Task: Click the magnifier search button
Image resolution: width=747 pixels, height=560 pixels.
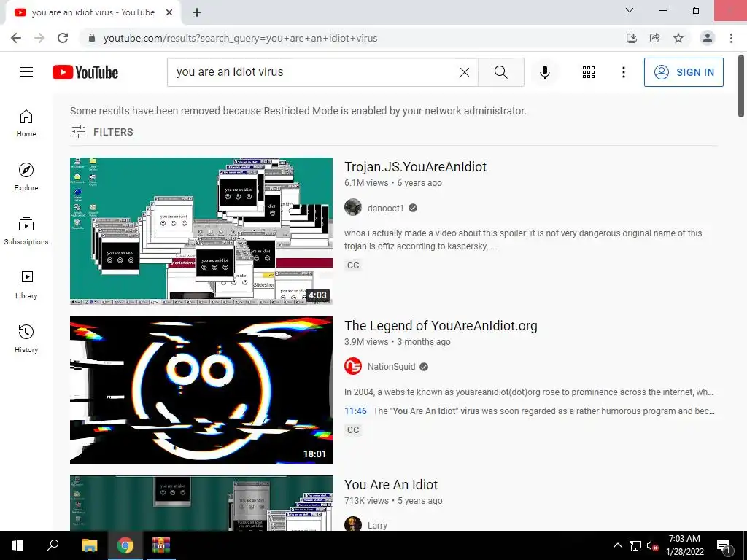Action: 500,72
